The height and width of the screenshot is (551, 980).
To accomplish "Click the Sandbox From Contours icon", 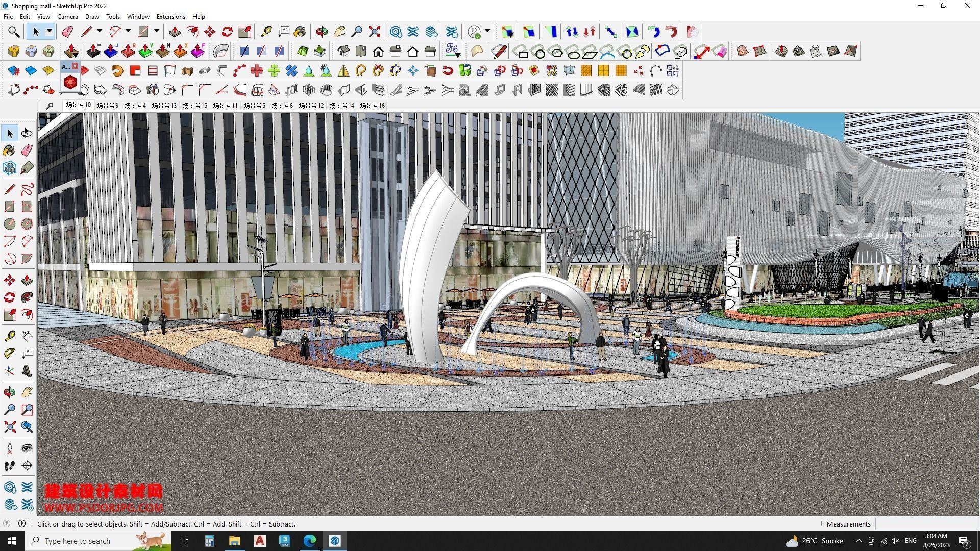I will tap(743, 51).
